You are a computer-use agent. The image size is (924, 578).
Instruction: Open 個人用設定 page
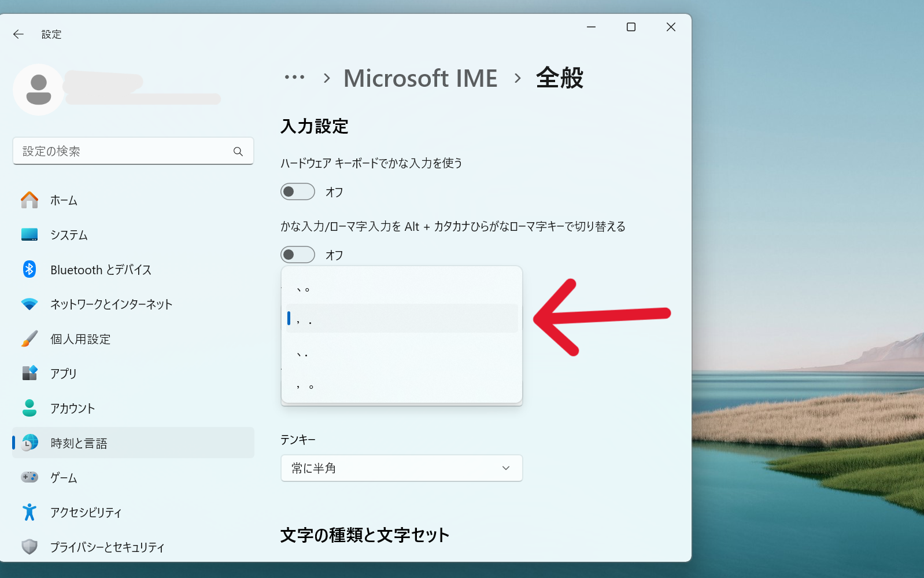pyautogui.click(x=133, y=339)
